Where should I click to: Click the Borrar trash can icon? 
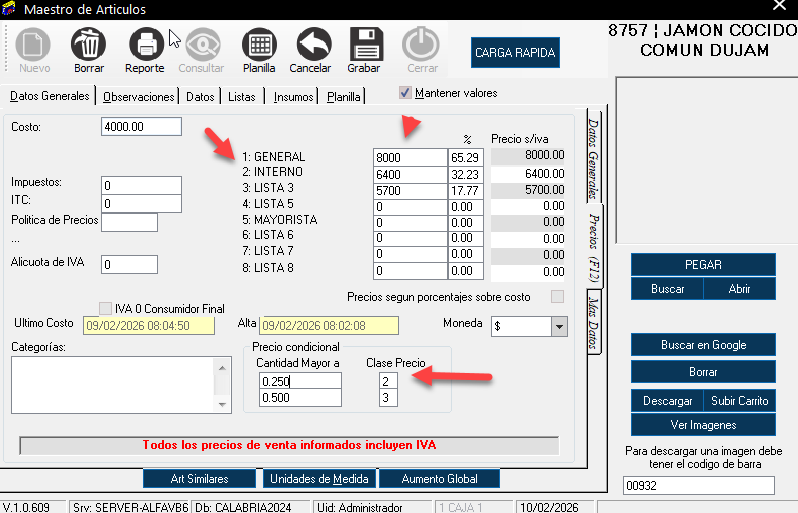tap(89, 45)
